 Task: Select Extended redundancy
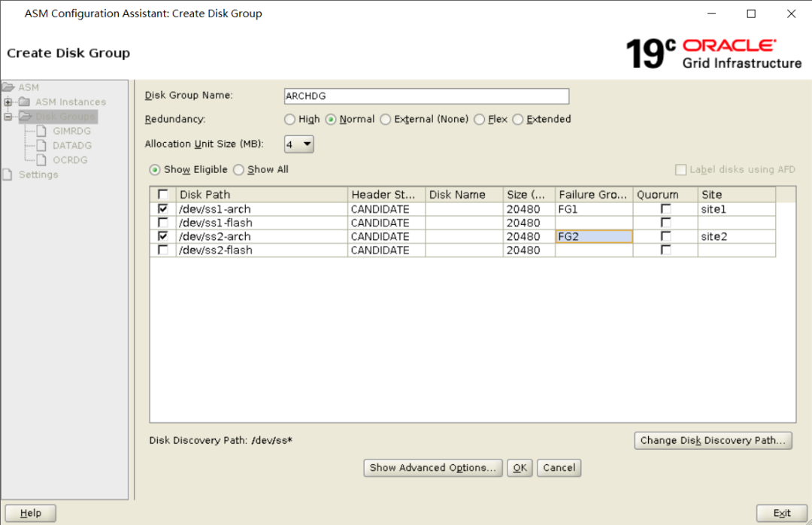[x=518, y=119]
